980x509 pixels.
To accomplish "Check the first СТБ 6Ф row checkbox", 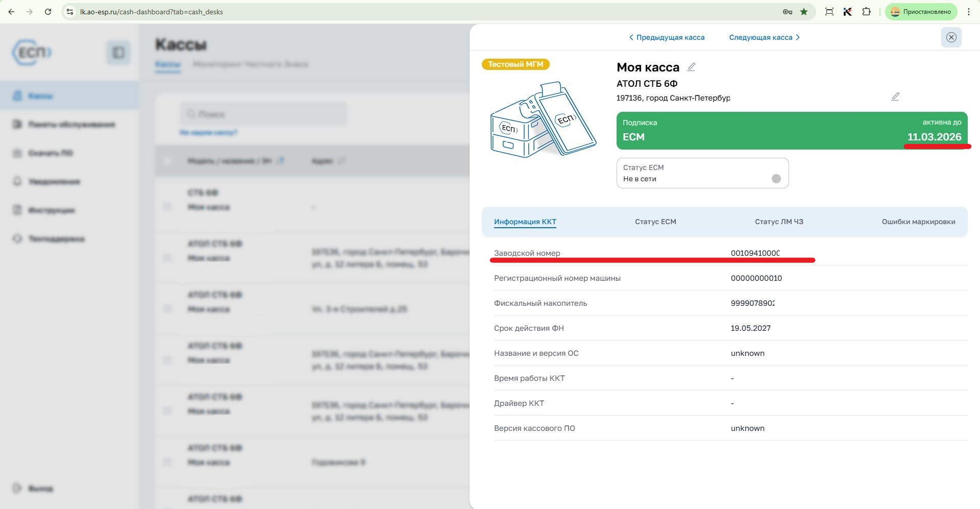I will (167, 207).
